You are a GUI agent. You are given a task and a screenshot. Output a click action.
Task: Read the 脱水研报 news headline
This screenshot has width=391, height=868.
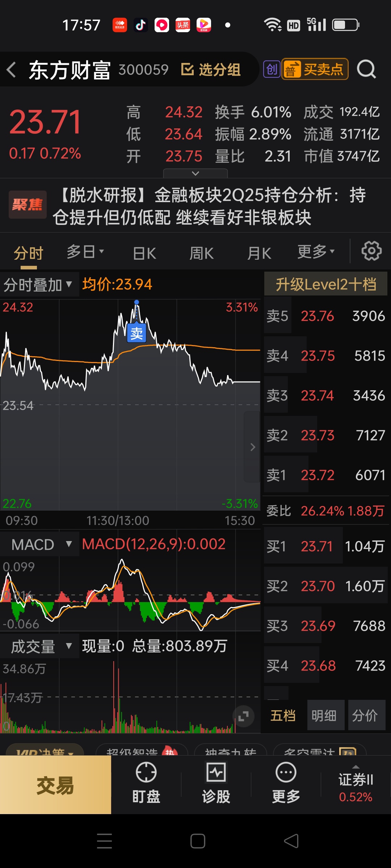(209, 206)
